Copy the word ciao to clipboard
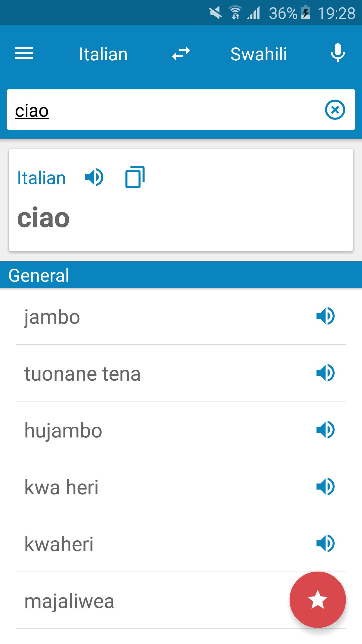Image resolution: width=362 pixels, height=644 pixels. pos(135,177)
